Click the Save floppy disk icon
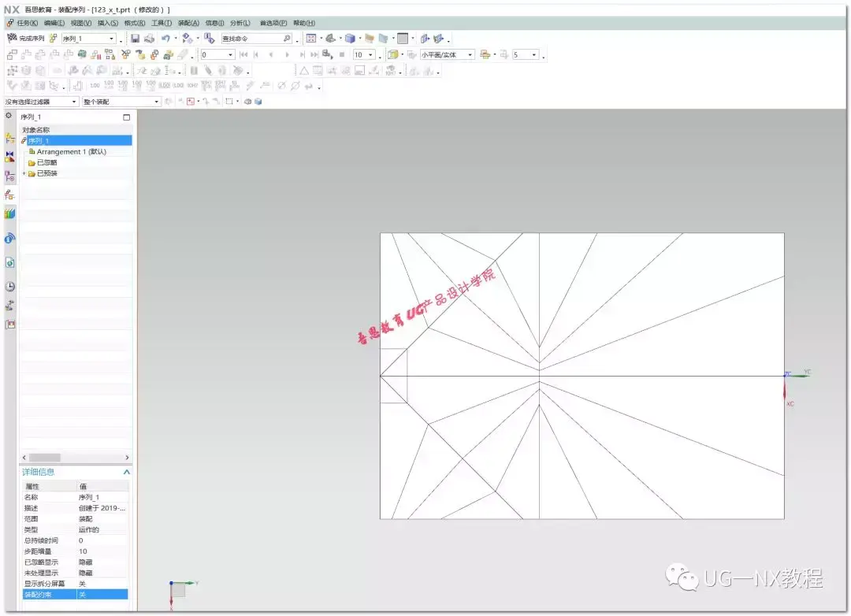This screenshot has width=851, height=616. tap(136, 38)
